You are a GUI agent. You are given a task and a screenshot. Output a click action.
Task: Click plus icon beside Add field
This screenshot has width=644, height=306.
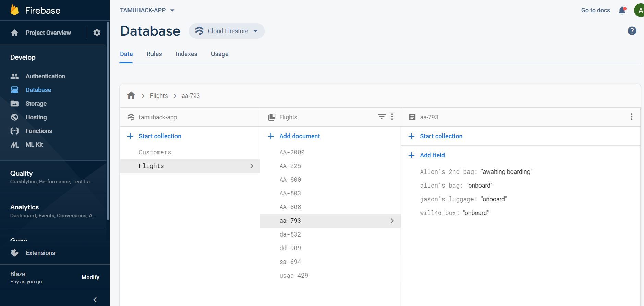[411, 155]
